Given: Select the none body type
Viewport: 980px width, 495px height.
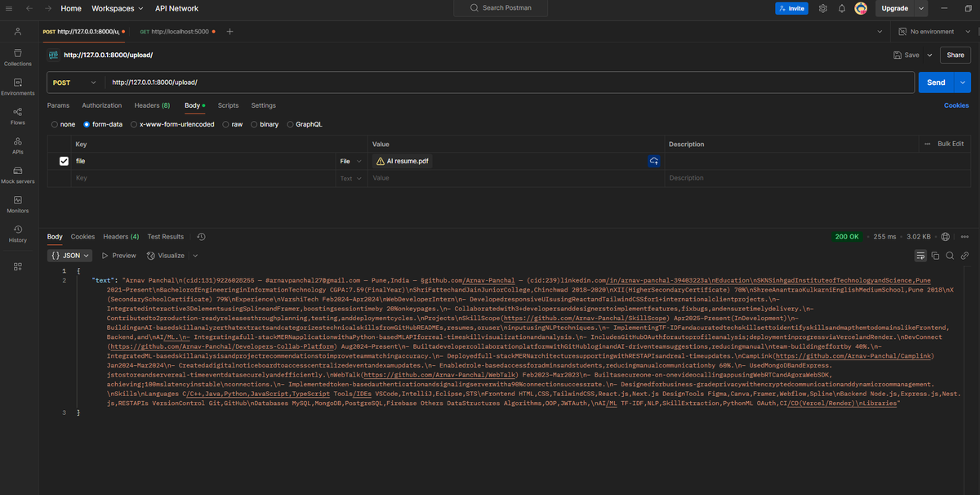Looking at the screenshot, I should 54,124.
